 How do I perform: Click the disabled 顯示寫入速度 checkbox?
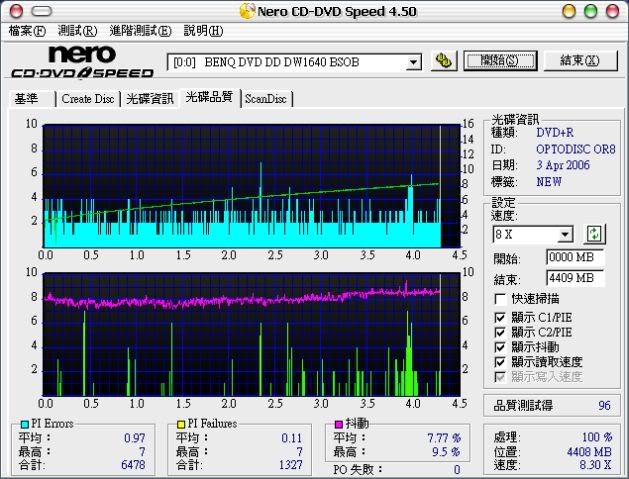coord(500,377)
